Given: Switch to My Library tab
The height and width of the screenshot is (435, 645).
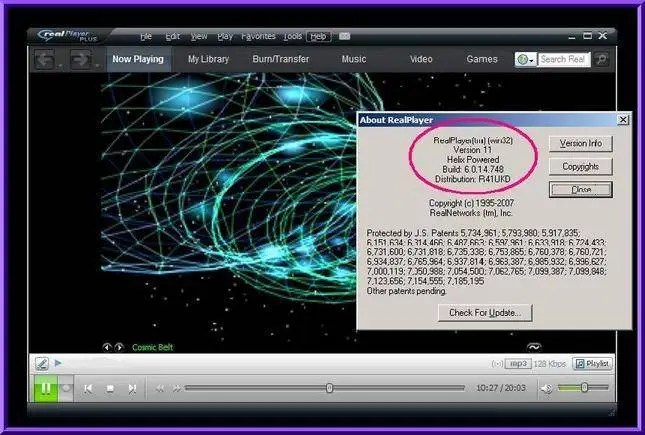Looking at the screenshot, I should 208,59.
